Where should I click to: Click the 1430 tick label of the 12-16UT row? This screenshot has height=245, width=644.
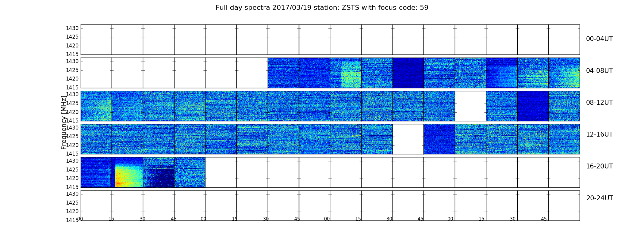coord(72,128)
